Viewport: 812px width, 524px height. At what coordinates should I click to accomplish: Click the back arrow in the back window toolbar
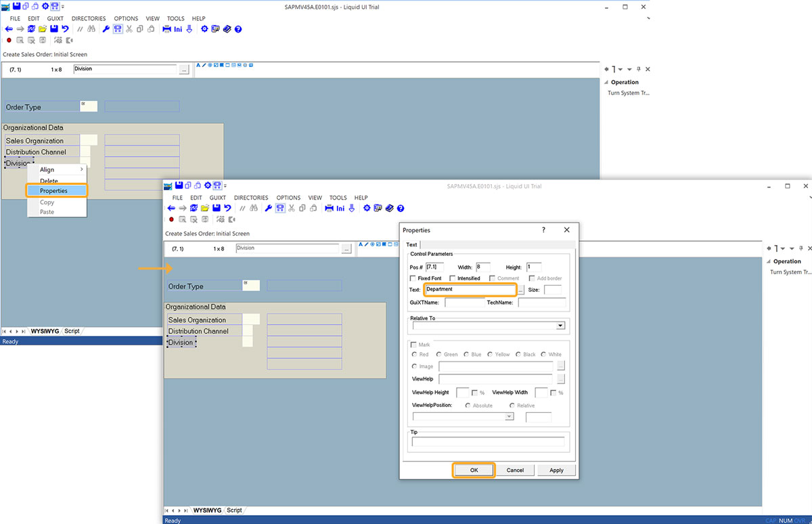click(9, 29)
